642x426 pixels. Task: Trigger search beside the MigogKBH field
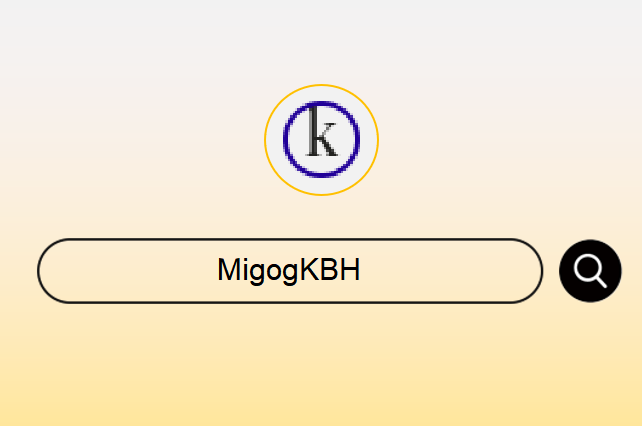pyautogui.click(x=590, y=271)
